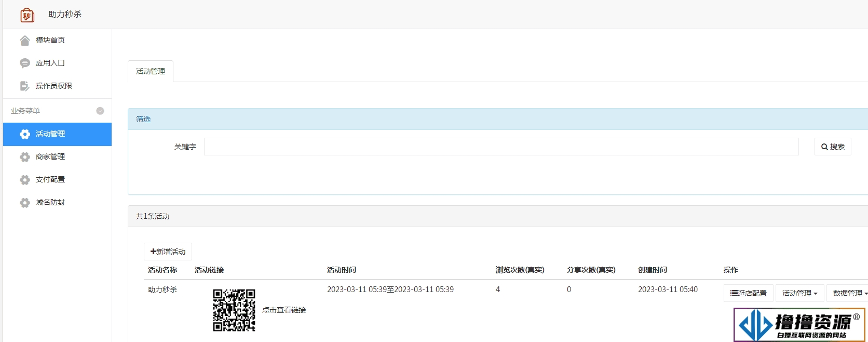This screenshot has width=868, height=342.
Task: Click the home icon beside 模块首页
Action: [25, 41]
